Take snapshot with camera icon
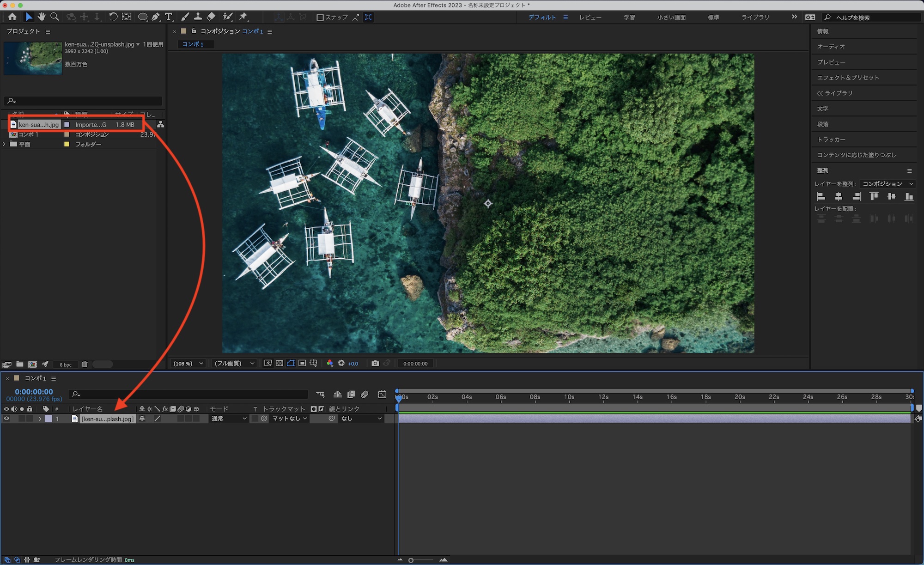924x565 pixels. click(375, 364)
